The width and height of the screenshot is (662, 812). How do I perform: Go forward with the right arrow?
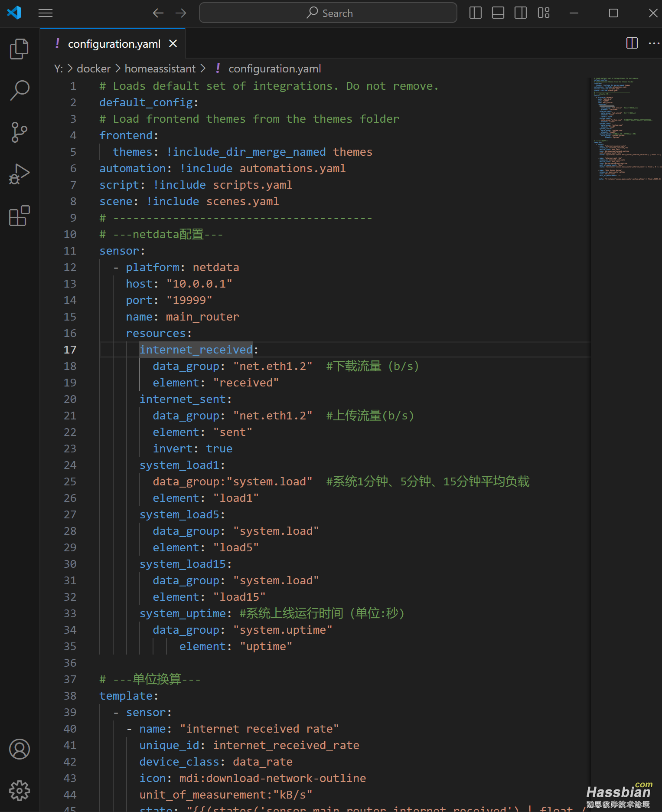coord(181,13)
